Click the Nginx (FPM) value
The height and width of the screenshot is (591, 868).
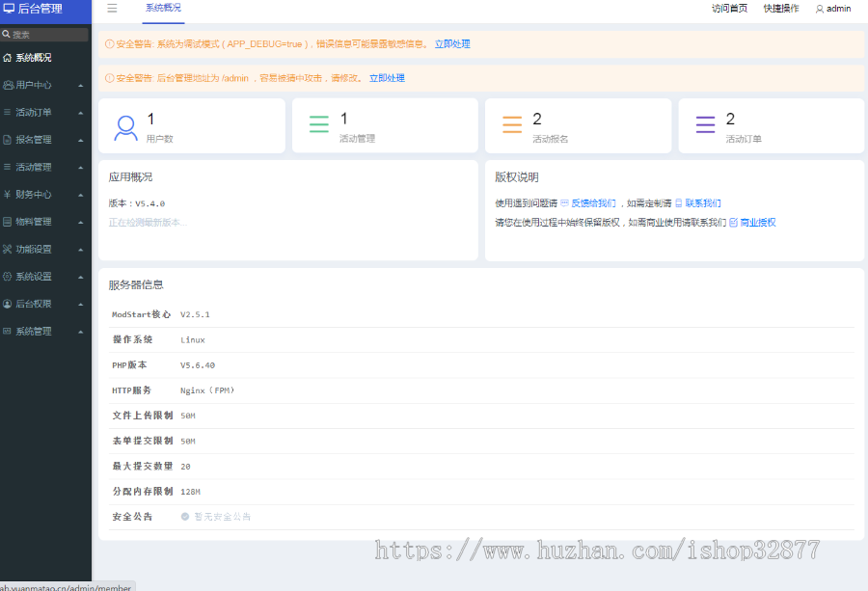(207, 390)
